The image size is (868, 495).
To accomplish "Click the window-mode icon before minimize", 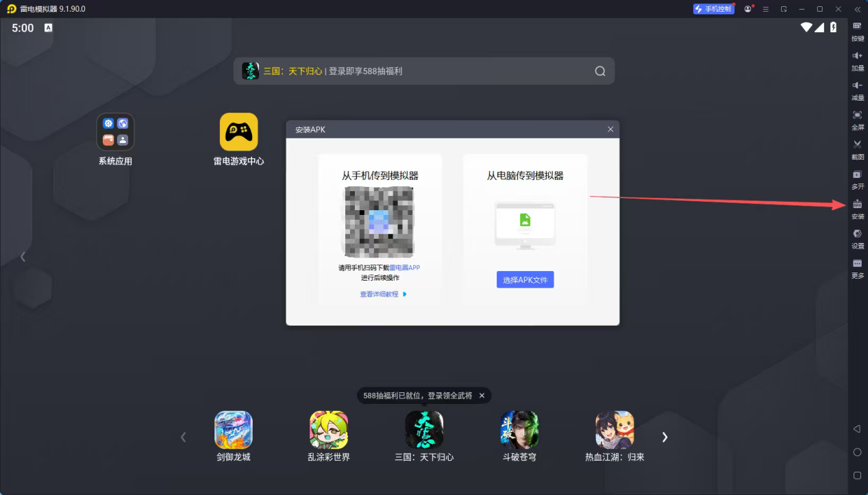I will (784, 9).
